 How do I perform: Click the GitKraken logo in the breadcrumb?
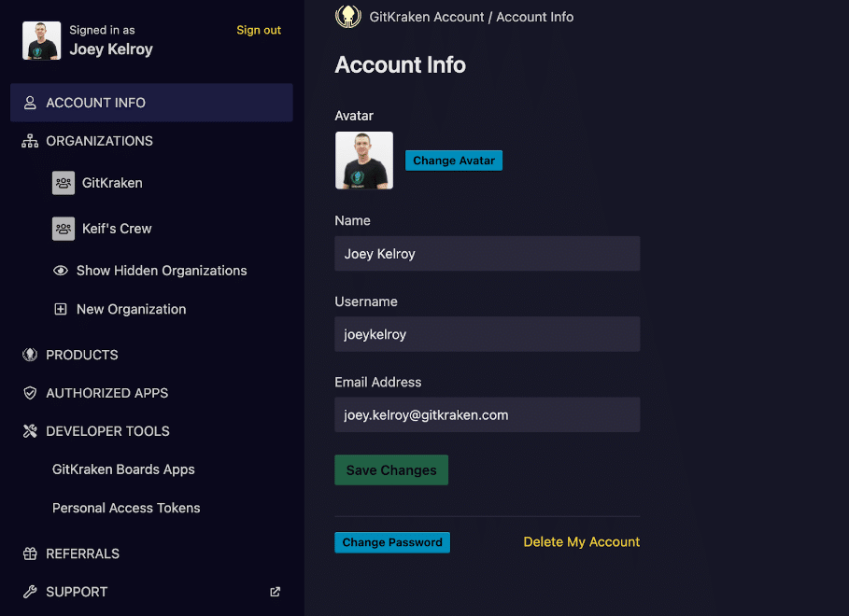coord(348,16)
